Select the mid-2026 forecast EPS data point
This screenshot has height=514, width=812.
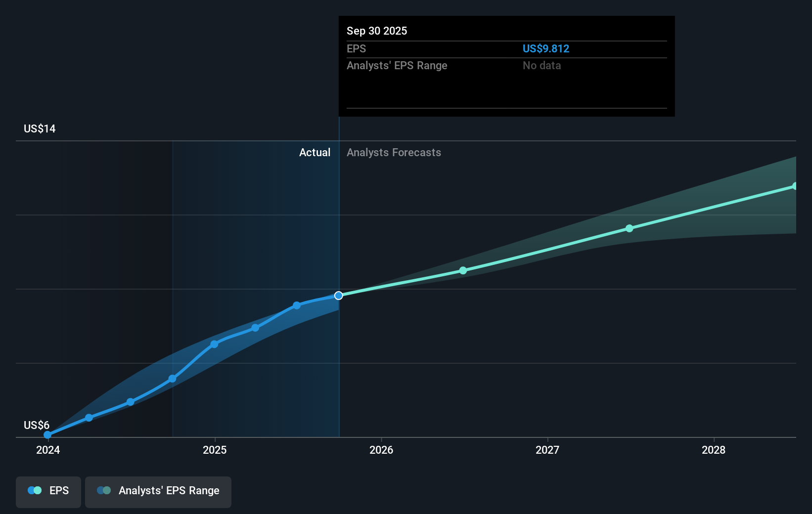tap(463, 270)
